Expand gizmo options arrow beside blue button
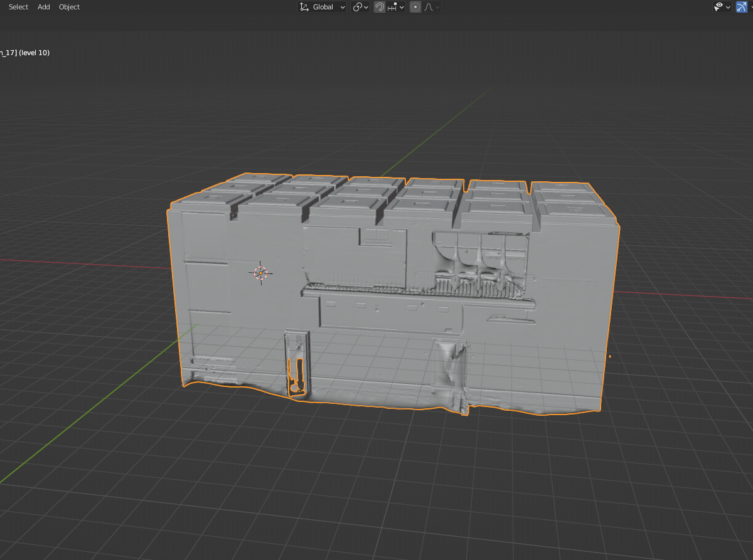Image resolution: width=753 pixels, height=560 pixels. point(750,7)
